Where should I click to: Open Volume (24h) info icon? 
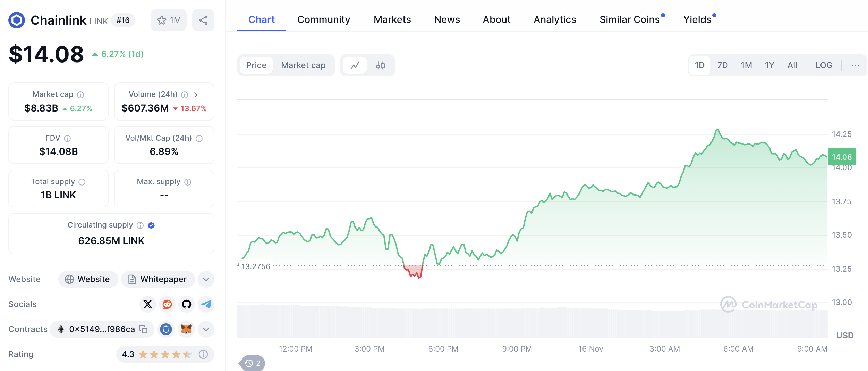[185, 95]
